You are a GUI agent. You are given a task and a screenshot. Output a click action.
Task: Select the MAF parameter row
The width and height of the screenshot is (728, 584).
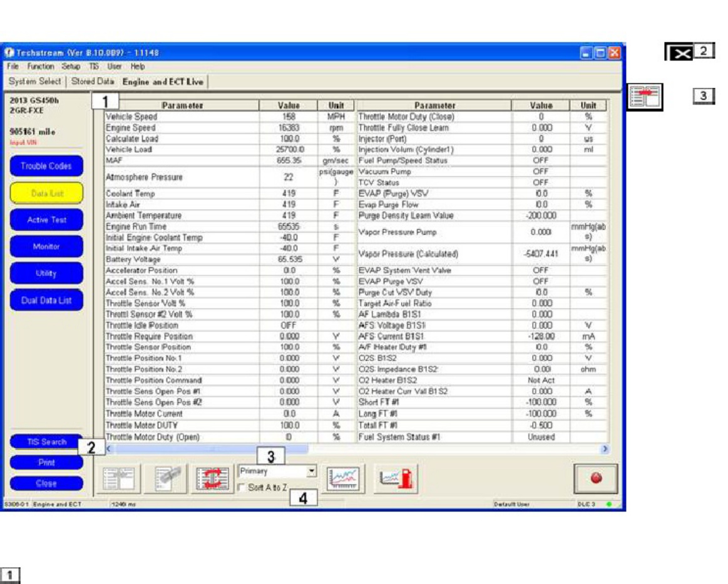230,160
